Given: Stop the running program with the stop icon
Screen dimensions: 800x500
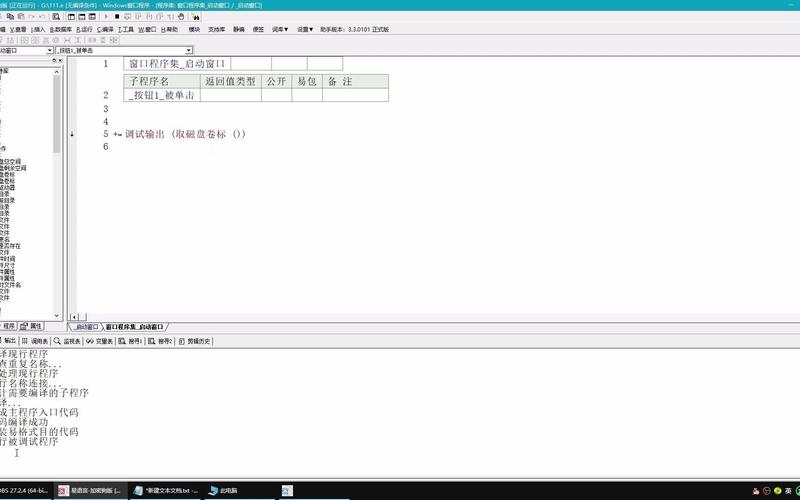Looking at the screenshot, I should pos(117,17).
